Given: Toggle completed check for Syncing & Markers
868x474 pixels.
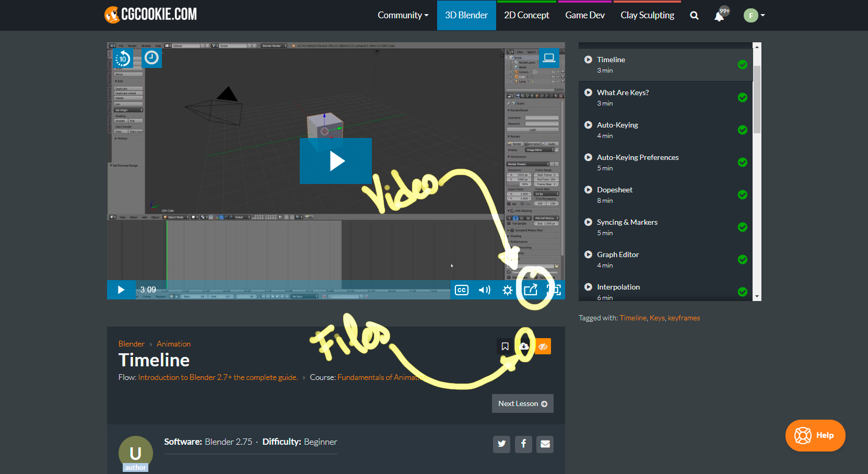Looking at the screenshot, I should pos(743,227).
